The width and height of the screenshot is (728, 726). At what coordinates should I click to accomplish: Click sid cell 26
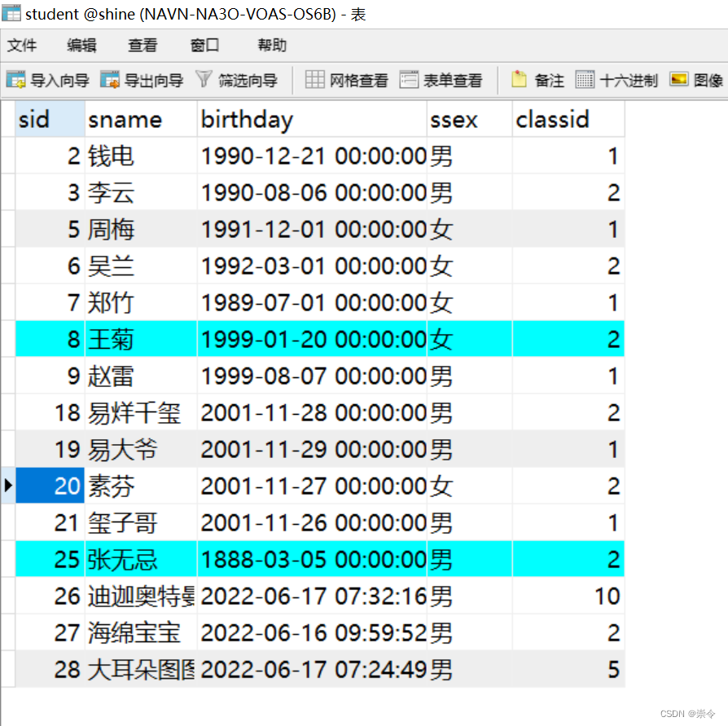click(x=50, y=596)
